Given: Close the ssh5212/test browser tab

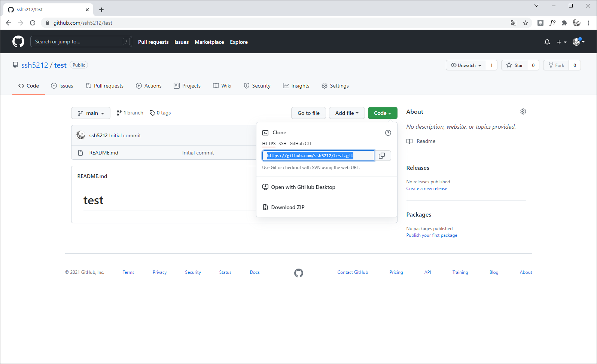Looking at the screenshot, I should 87,10.
